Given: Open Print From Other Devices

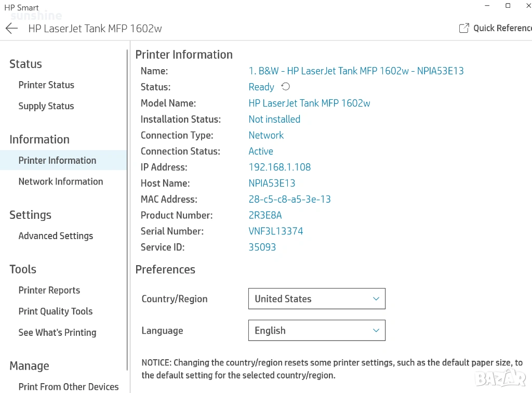Looking at the screenshot, I should pos(69,387).
